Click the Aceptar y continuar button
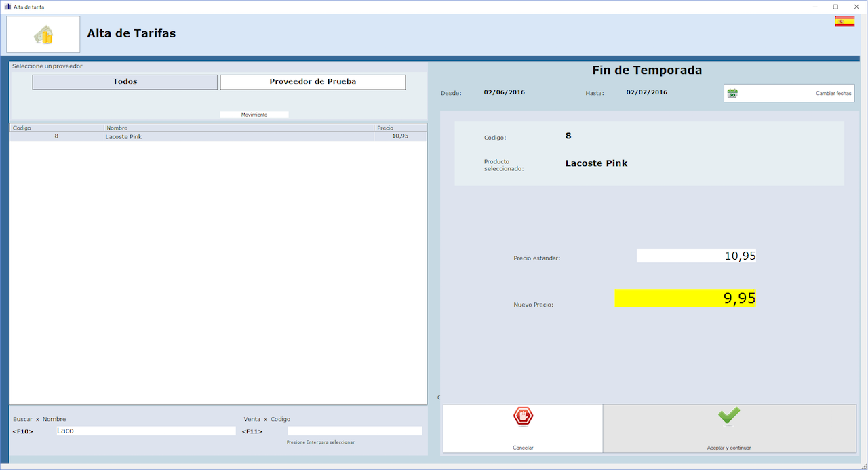 (729, 429)
